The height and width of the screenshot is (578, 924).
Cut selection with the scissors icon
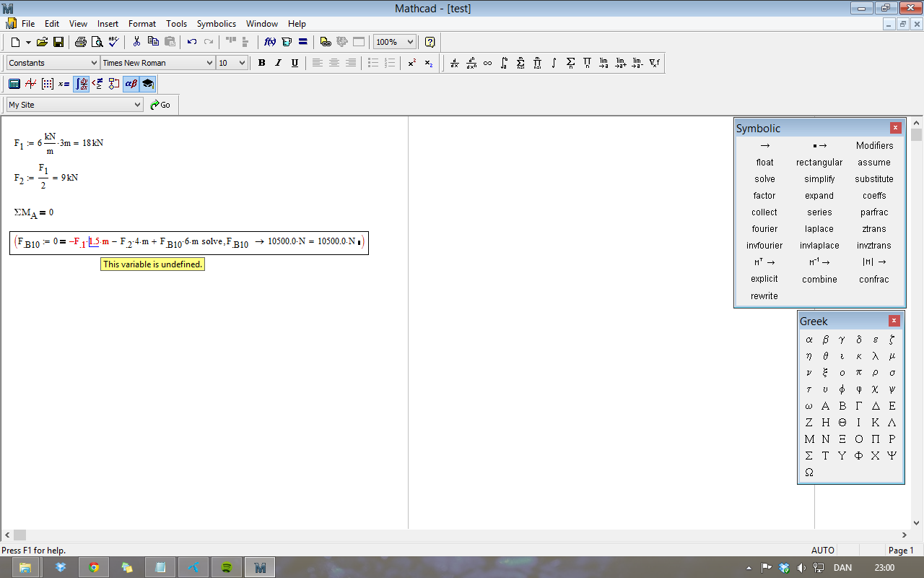(x=136, y=42)
